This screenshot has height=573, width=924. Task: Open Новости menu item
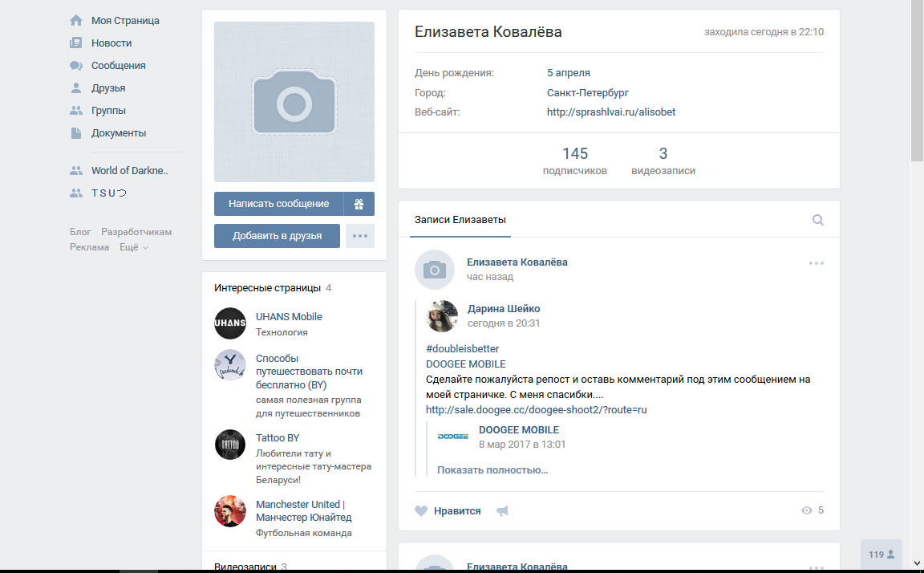pos(111,43)
